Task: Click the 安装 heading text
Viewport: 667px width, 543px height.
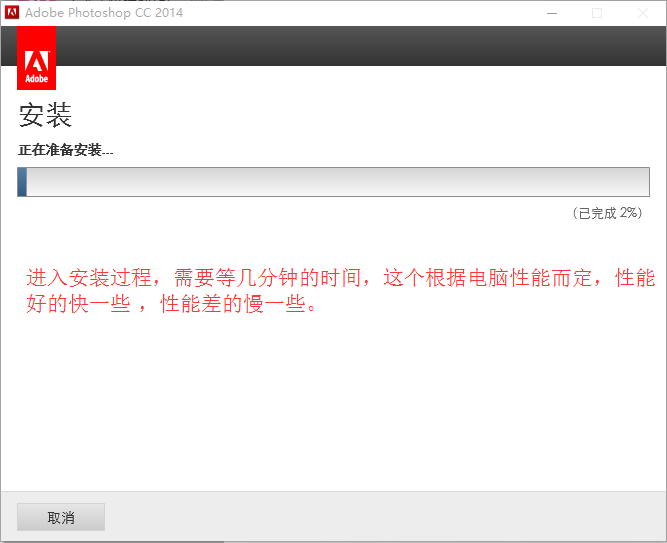Action: click(x=45, y=115)
